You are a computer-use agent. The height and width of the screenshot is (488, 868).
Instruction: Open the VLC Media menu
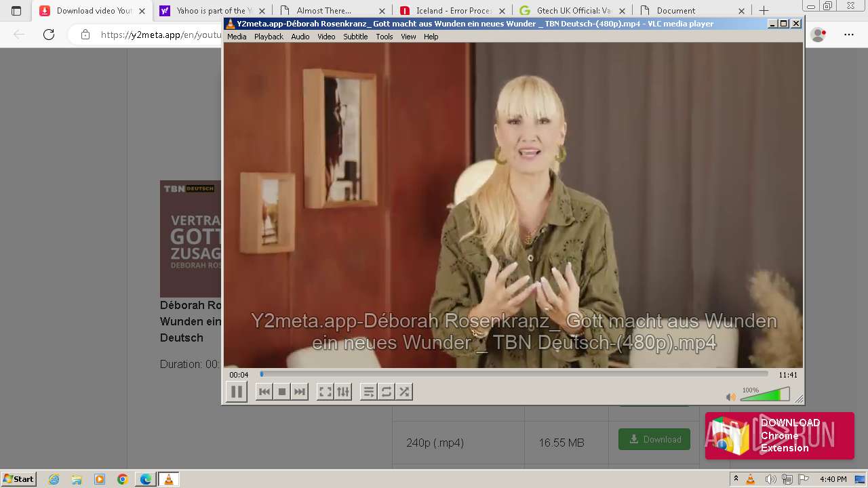point(237,37)
